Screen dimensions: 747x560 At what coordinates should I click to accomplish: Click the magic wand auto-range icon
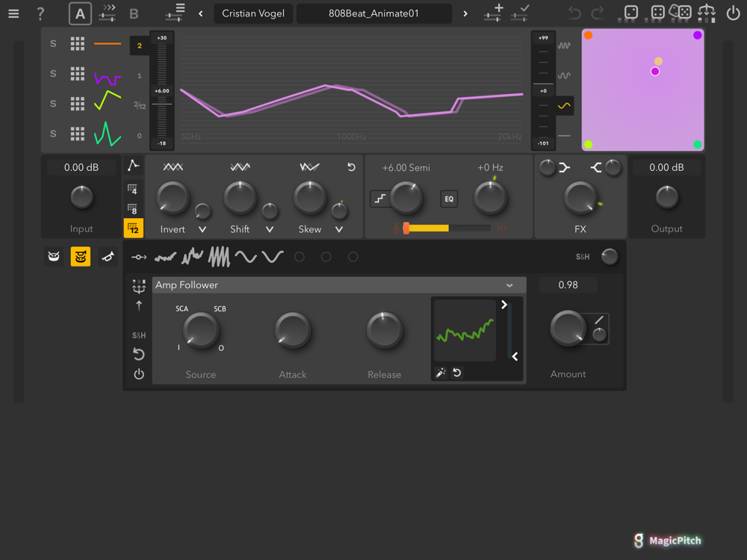[x=441, y=373]
